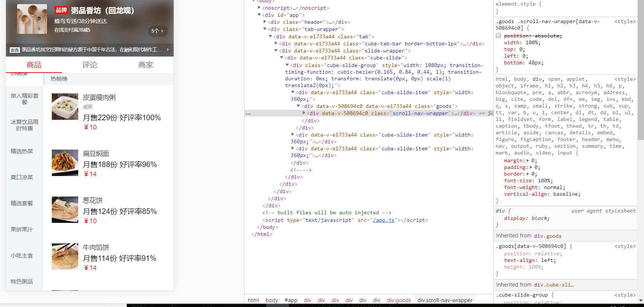Click the 葱花饼 dish name
This screenshot has height=307, width=644.
92,201
